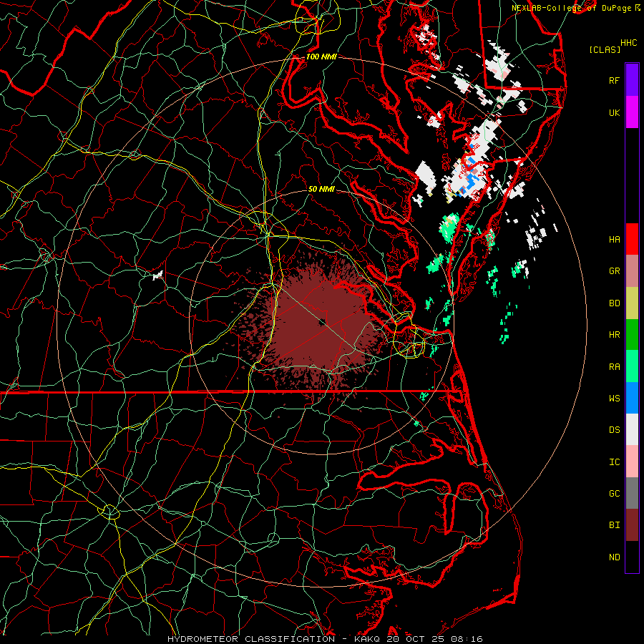Click the UK magenta legend swatch
Screen dimensions: 644x644
pyautogui.click(x=632, y=112)
